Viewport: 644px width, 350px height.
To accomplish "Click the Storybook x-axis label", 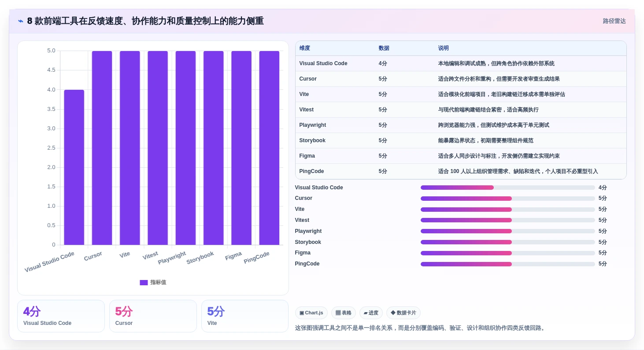I will (x=200, y=258).
